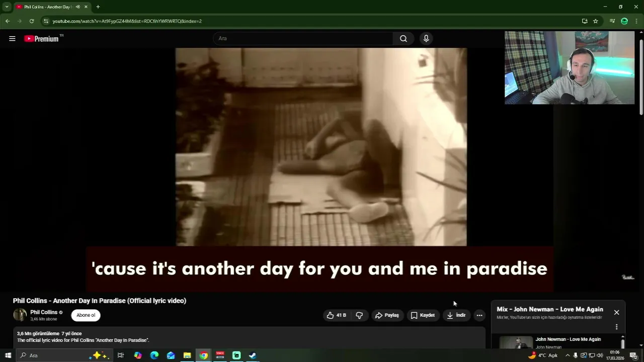Start voice search with microphone icon
Viewport: 644px width, 362px height.
click(x=426, y=39)
